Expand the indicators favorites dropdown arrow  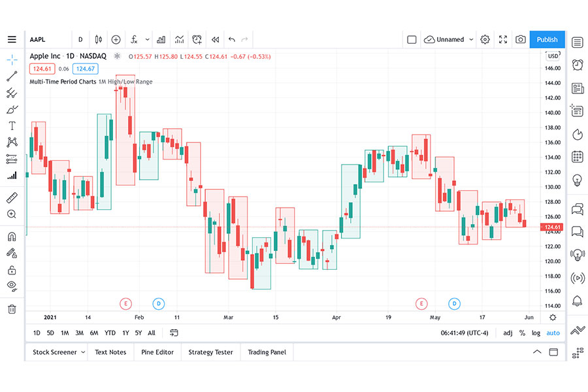coord(148,39)
